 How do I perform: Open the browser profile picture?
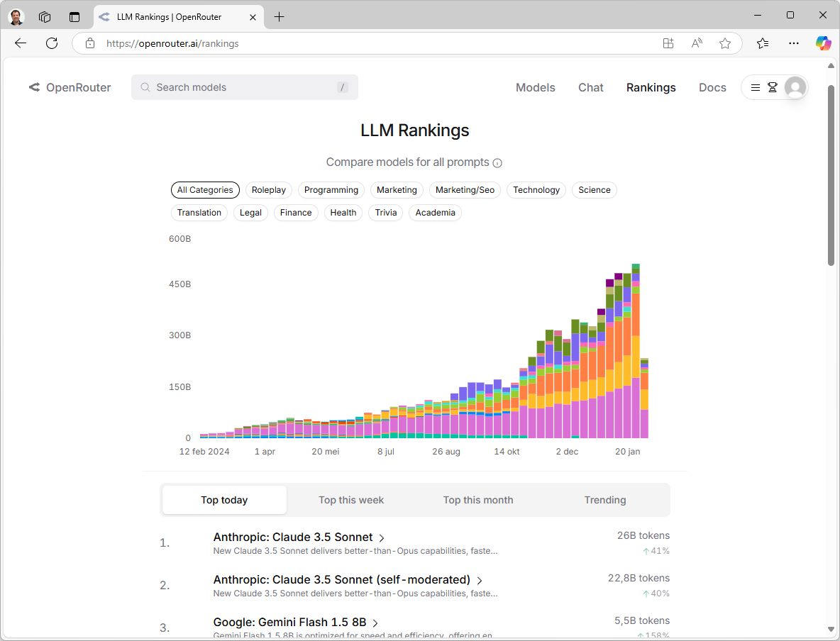16,16
